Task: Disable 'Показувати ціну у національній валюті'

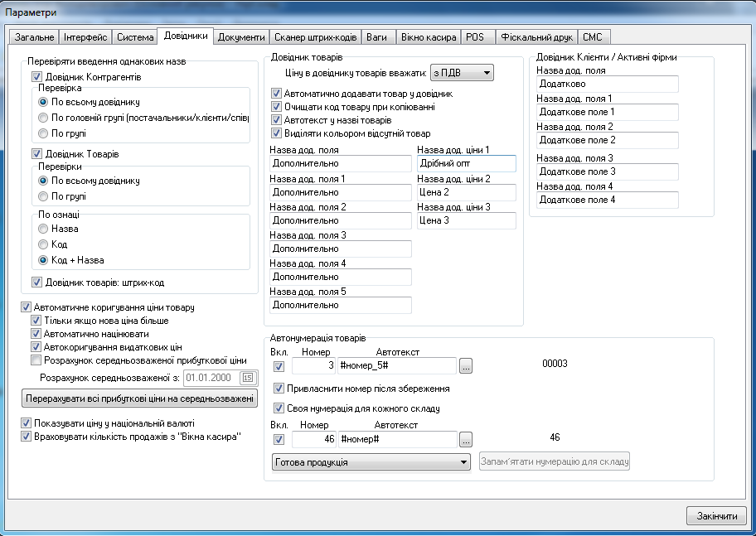Action: coord(25,423)
